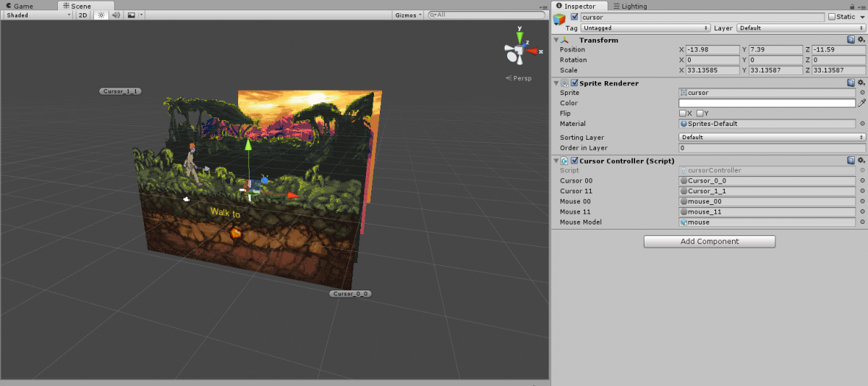Click the scene orientation gizmo red X axis

(x=533, y=51)
